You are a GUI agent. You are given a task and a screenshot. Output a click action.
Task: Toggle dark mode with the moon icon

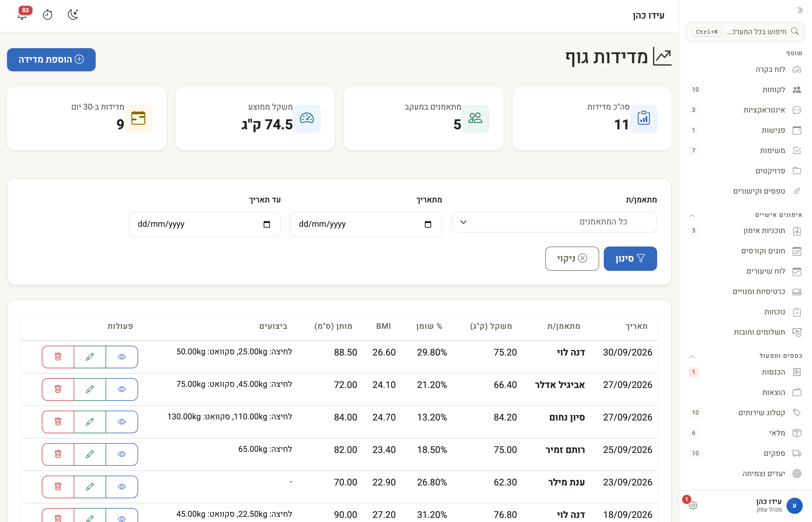pyautogui.click(x=73, y=14)
